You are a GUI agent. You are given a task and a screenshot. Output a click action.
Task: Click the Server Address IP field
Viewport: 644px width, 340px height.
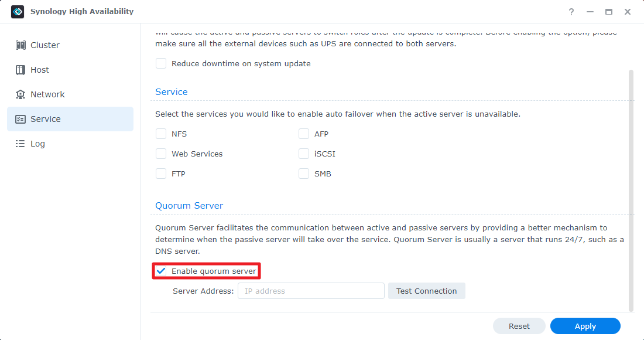click(310, 291)
